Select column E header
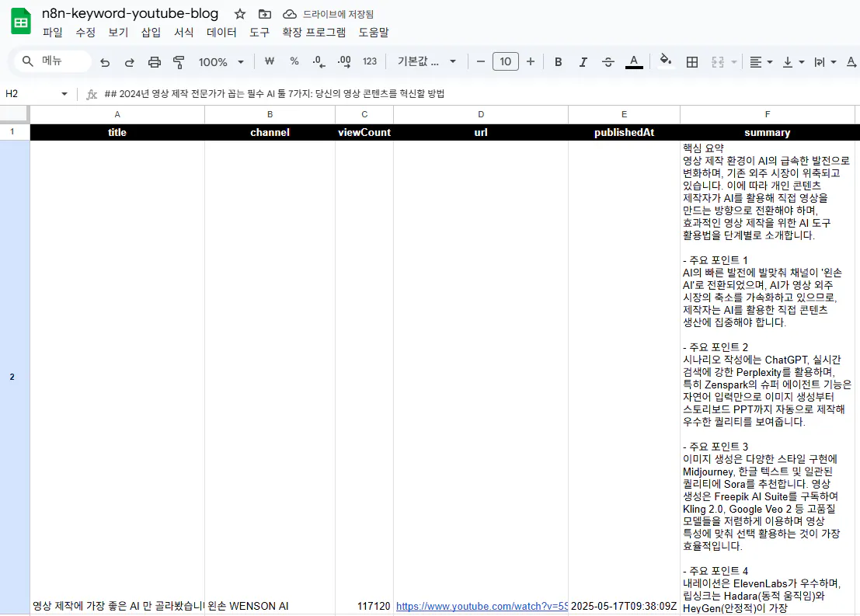The width and height of the screenshot is (860, 616). pos(624,114)
